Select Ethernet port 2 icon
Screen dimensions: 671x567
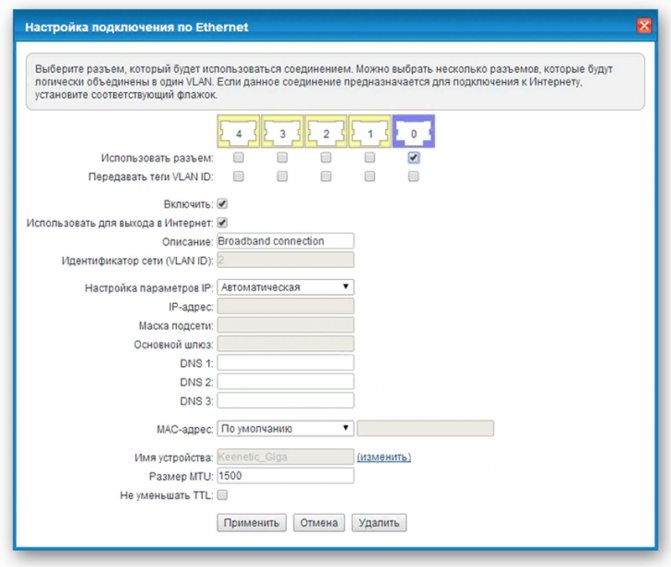point(326,131)
